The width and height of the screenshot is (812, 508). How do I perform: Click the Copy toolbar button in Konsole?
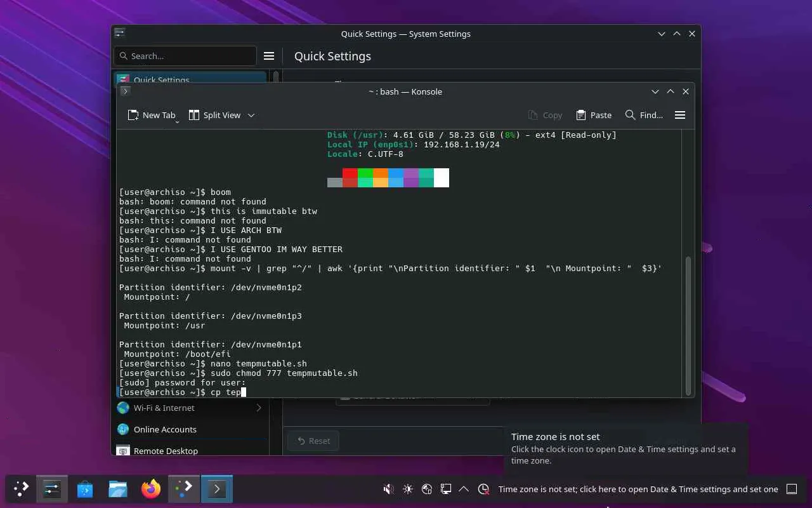click(x=545, y=115)
